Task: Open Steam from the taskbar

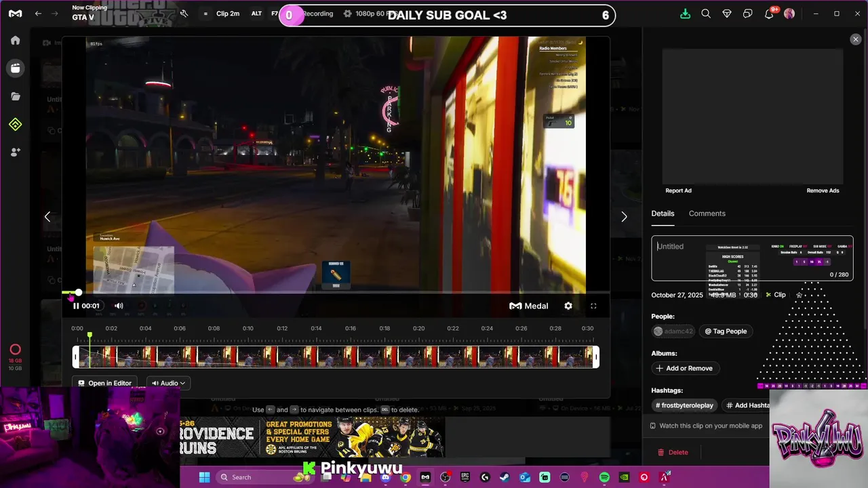Action: (505, 477)
